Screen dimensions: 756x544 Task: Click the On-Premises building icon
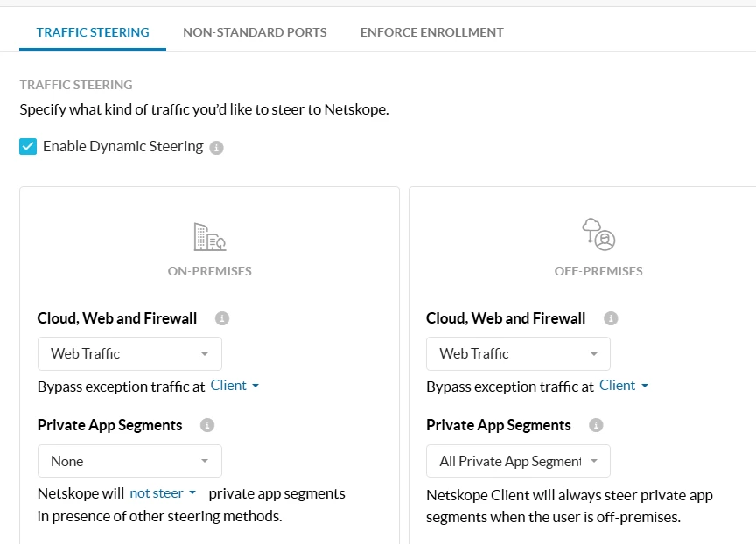[210, 237]
